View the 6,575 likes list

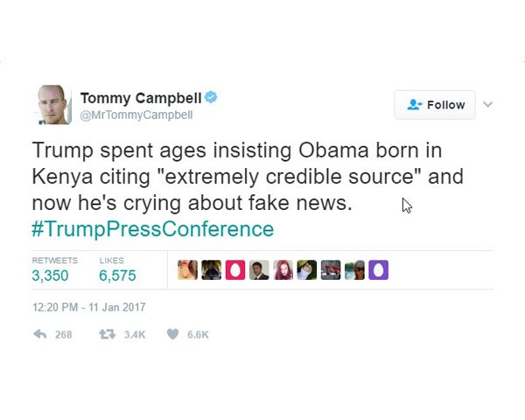click(x=117, y=276)
